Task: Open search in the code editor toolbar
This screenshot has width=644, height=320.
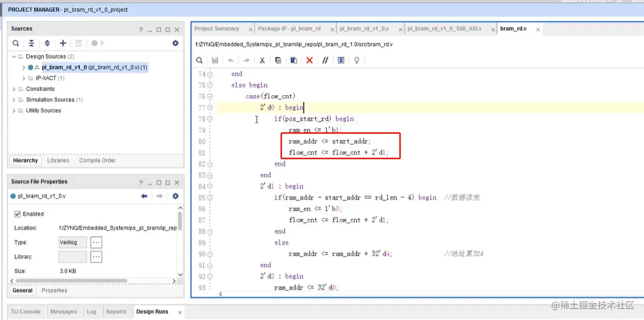Action: (x=199, y=60)
